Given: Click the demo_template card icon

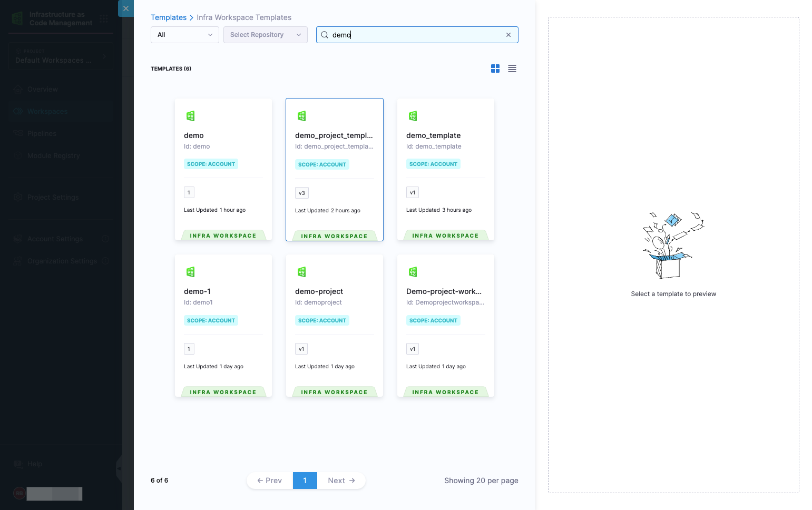Looking at the screenshot, I should click(413, 116).
